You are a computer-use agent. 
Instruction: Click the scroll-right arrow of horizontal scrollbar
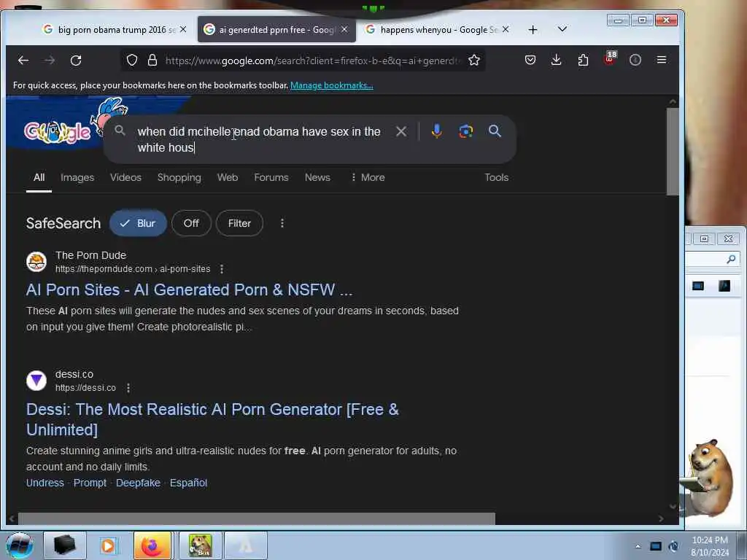pos(661,518)
